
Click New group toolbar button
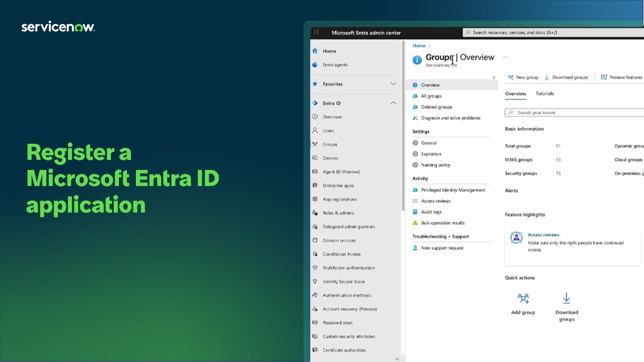[x=523, y=77]
